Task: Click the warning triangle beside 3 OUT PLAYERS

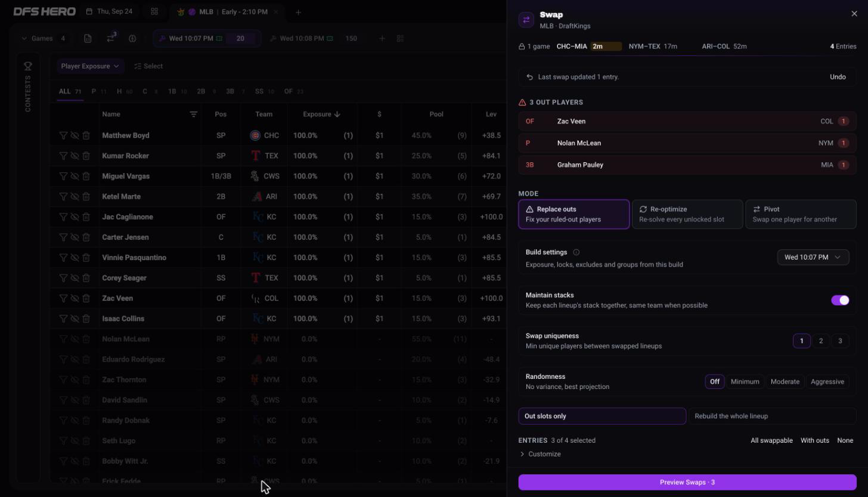Action: click(x=522, y=102)
